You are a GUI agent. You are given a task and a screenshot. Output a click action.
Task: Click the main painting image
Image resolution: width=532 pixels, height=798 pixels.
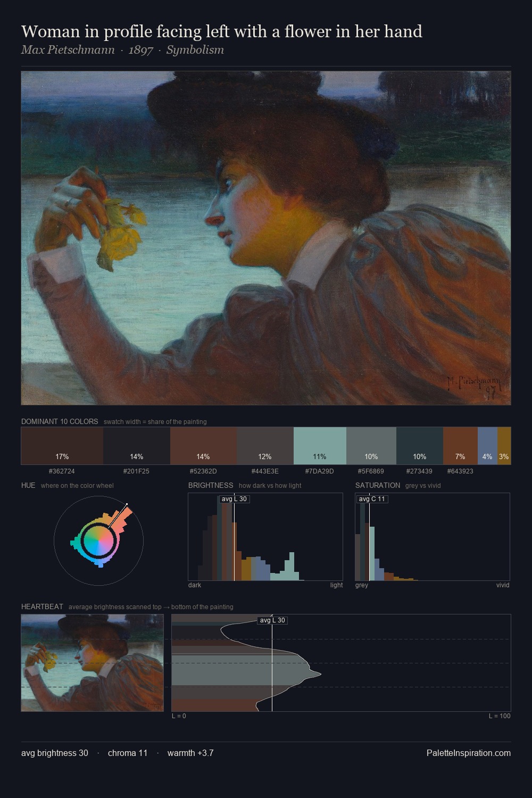tap(266, 238)
